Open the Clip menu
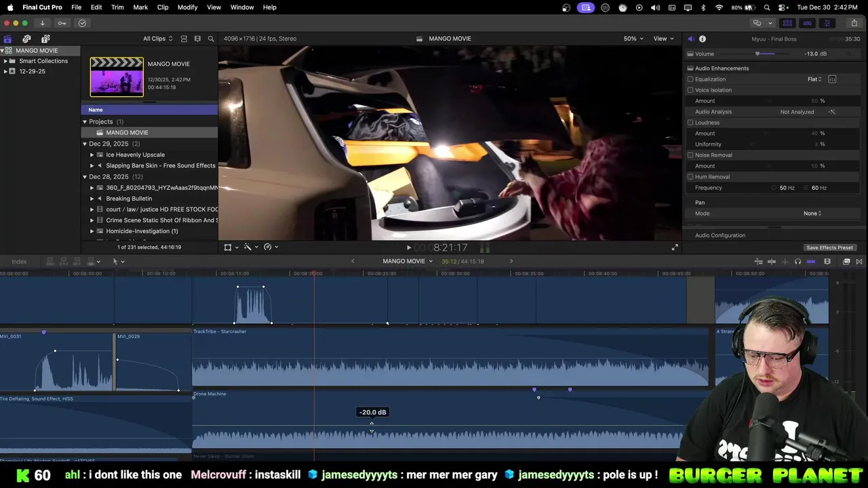This screenshot has width=868, height=488. (163, 7)
